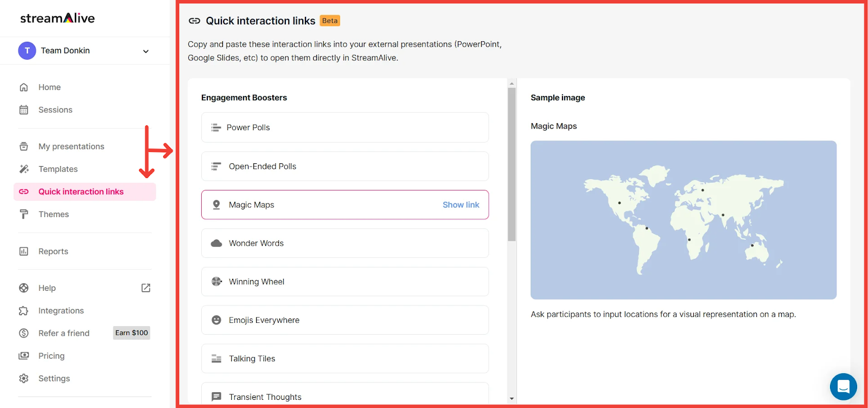Click the Settings gear icon

click(x=24, y=379)
